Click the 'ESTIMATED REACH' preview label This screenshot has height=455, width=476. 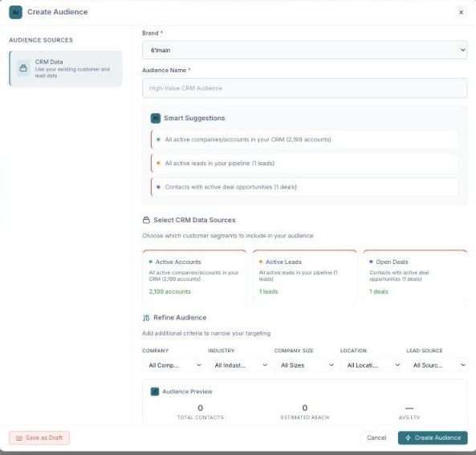pos(305,417)
